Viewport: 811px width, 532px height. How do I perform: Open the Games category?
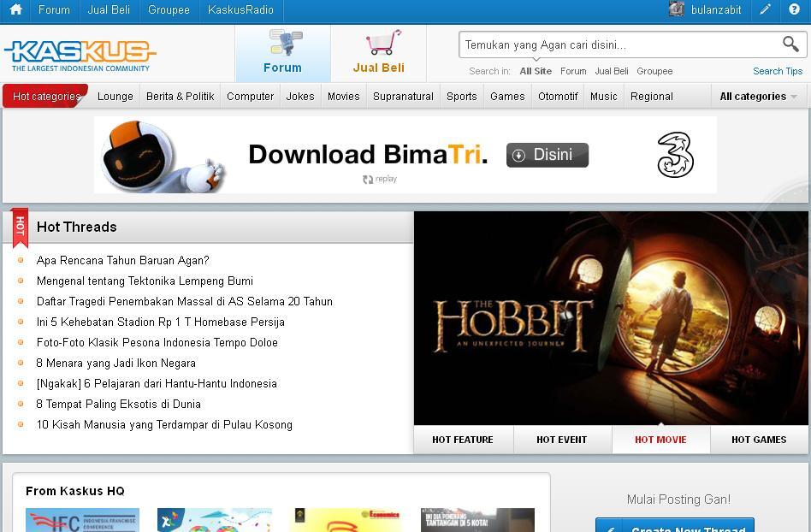pos(507,97)
